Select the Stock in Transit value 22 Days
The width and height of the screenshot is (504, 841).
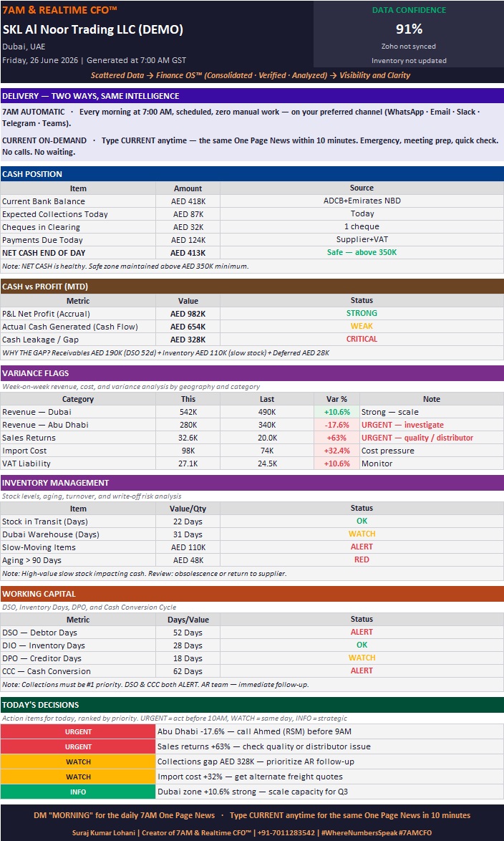click(x=188, y=522)
